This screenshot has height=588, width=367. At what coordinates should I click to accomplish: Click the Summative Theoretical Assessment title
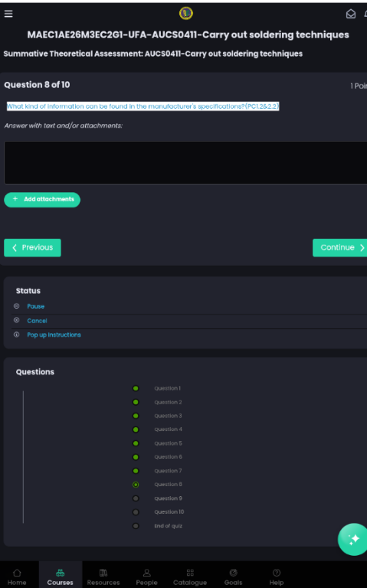153,54
